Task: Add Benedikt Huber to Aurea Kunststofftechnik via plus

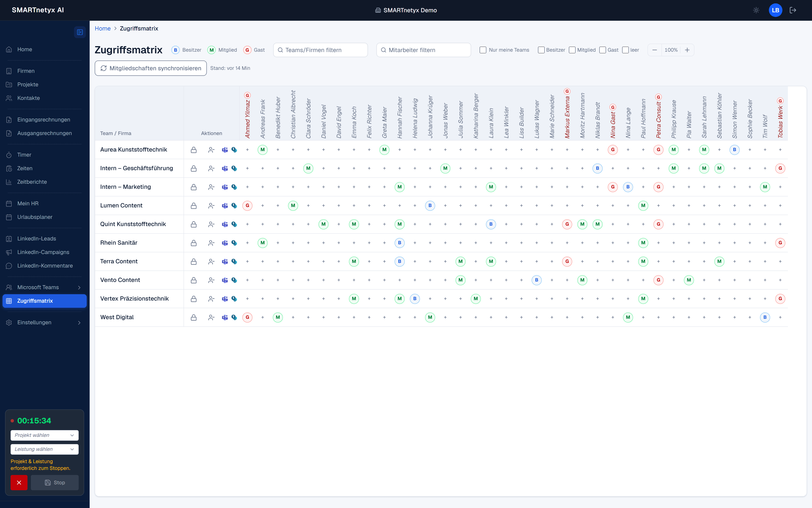Action: [x=278, y=150]
